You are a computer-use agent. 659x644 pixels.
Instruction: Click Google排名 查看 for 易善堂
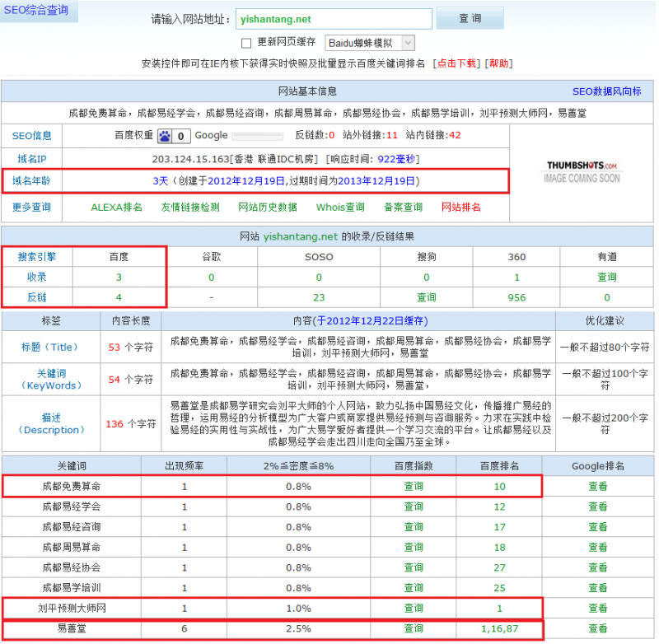(598, 629)
